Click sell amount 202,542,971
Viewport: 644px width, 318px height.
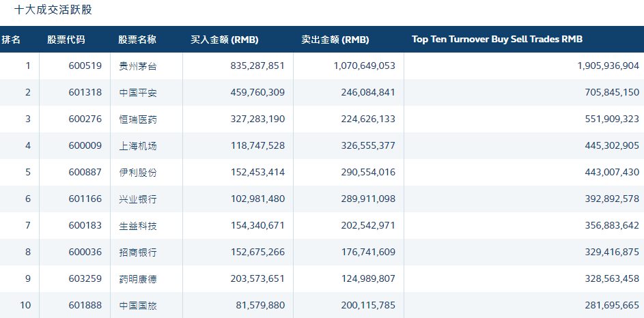click(368, 225)
